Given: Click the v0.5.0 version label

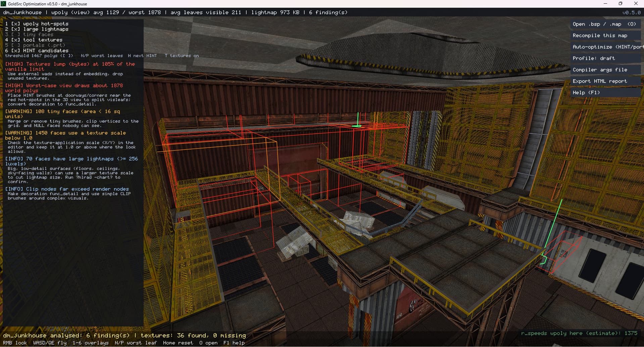Looking at the screenshot, I should pyautogui.click(x=631, y=12).
